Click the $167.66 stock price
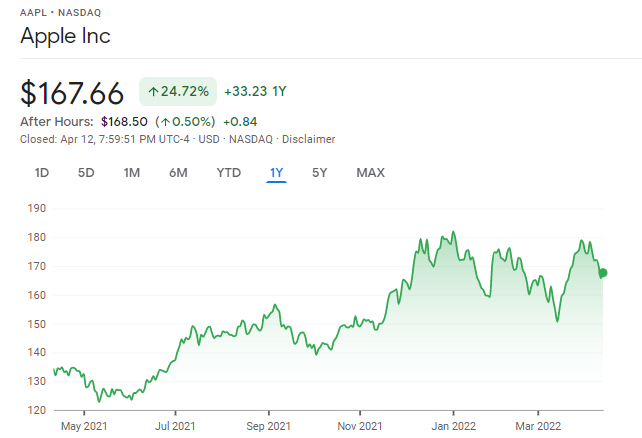 (x=72, y=93)
